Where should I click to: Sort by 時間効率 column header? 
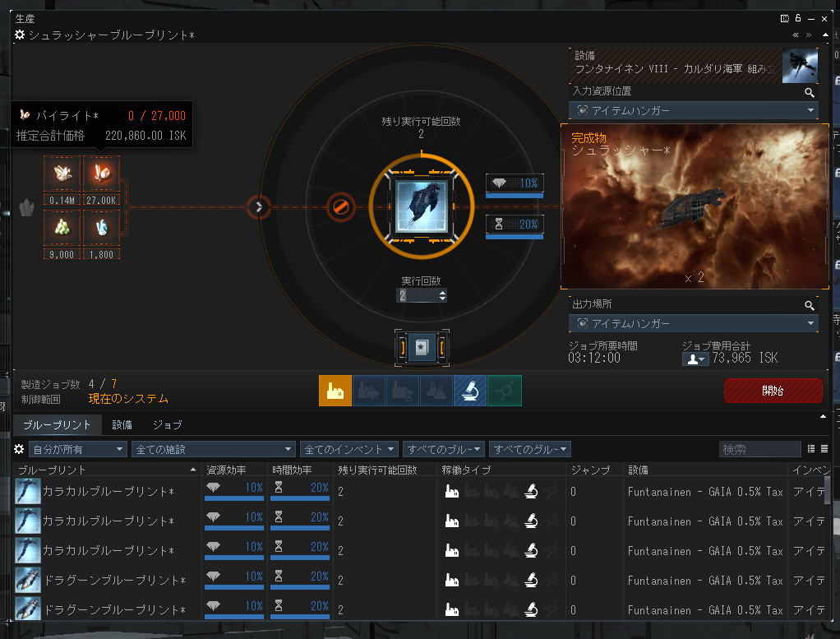301,470
